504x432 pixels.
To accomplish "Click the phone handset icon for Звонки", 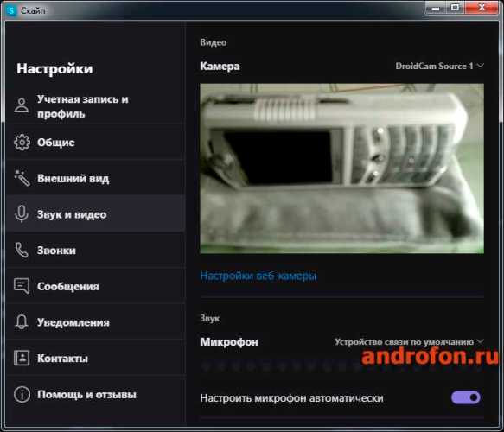I will pyautogui.click(x=22, y=250).
